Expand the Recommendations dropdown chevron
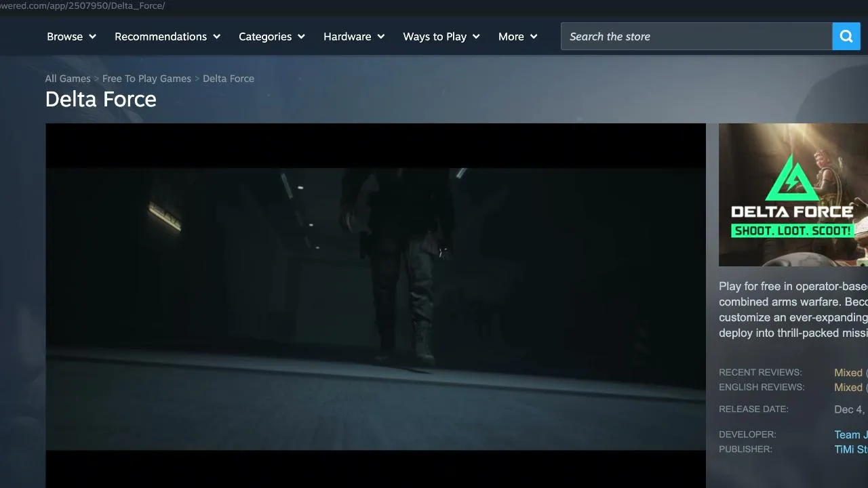The height and width of the screenshot is (488, 868). click(216, 37)
